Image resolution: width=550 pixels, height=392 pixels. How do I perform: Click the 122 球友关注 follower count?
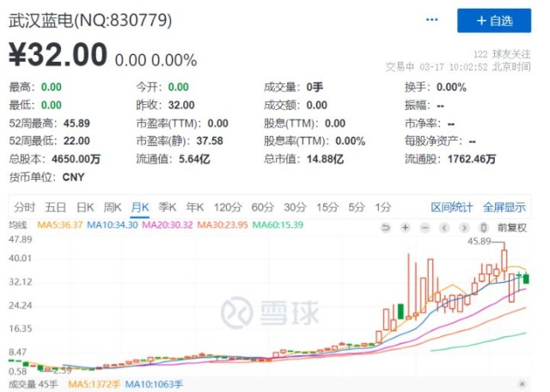(x=502, y=54)
